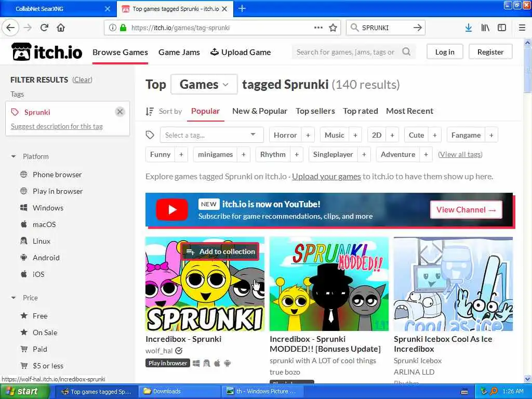Add Rhythm tag with its plus button

click(x=297, y=154)
